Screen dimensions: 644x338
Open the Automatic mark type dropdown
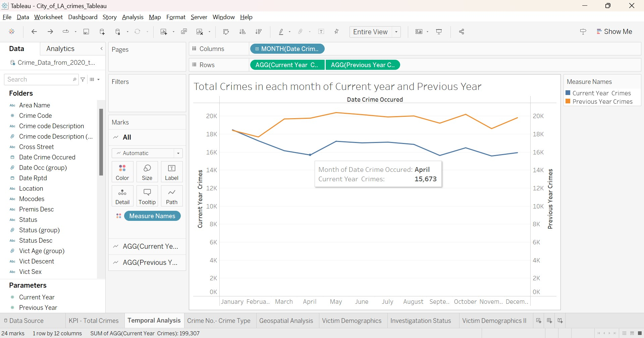coord(178,153)
